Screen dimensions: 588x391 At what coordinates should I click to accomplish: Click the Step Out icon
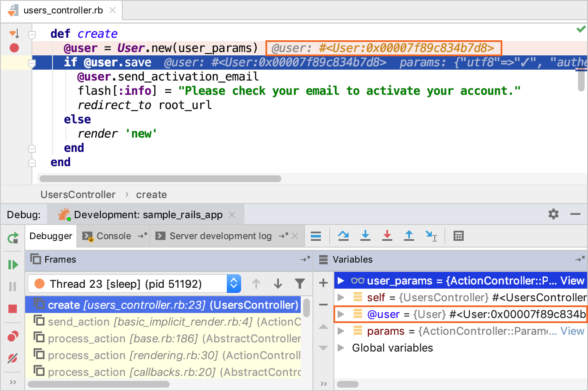tap(409, 236)
